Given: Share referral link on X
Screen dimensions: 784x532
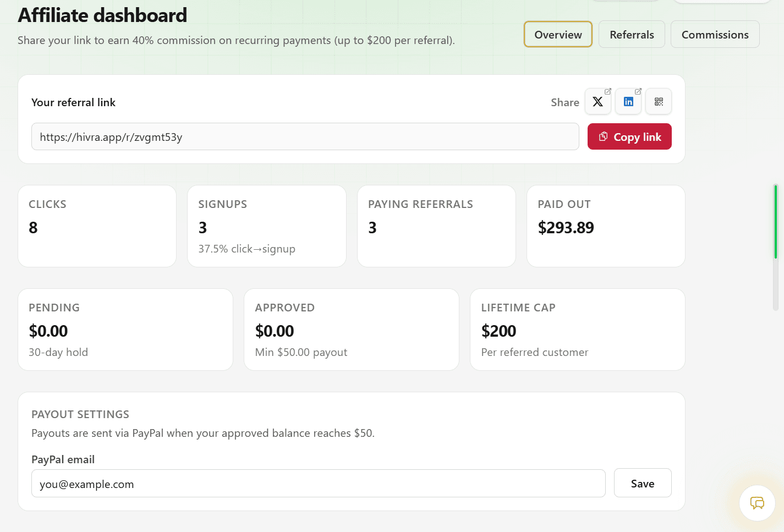Looking at the screenshot, I should click(598, 102).
